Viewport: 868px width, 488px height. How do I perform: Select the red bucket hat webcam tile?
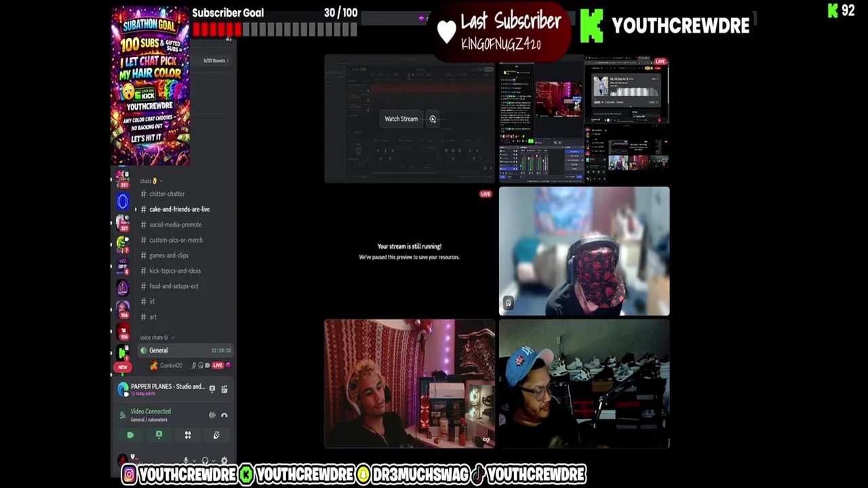click(x=584, y=251)
